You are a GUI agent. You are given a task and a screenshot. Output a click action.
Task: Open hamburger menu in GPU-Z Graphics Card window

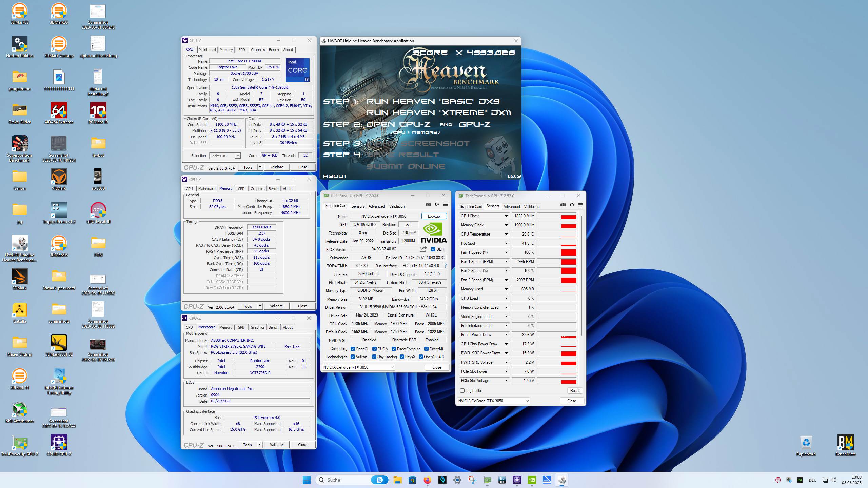pos(446,205)
